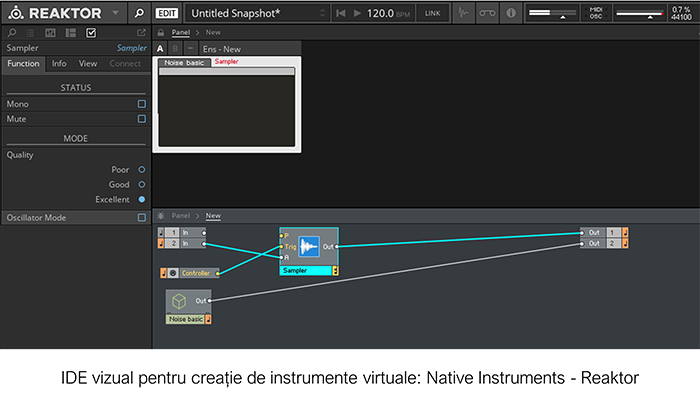Click the rewind to start button
The width and height of the screenshot is (700, 396).
coord(341,13)
